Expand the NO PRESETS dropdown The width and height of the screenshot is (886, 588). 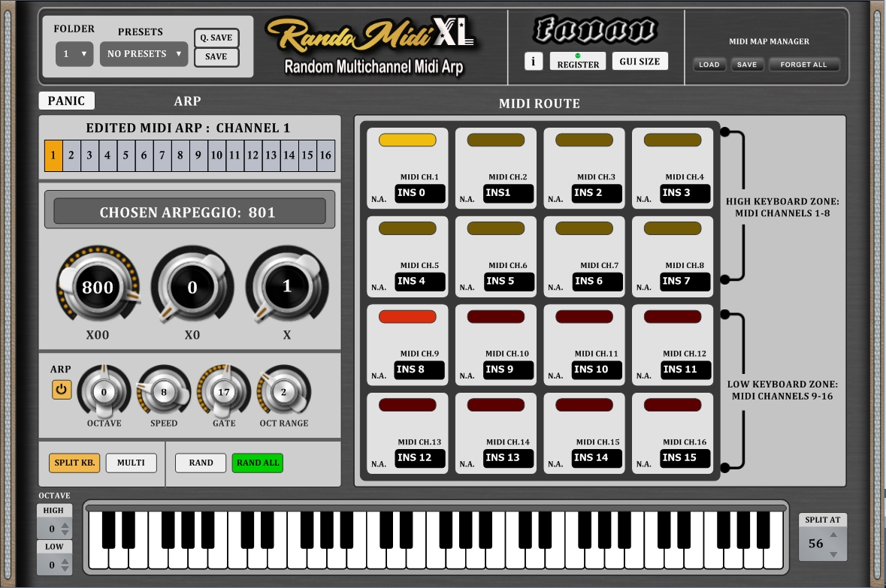144,54
